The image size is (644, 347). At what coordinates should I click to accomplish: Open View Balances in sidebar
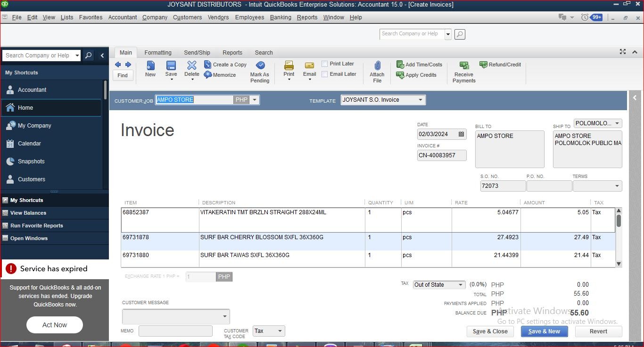point(55,213)
